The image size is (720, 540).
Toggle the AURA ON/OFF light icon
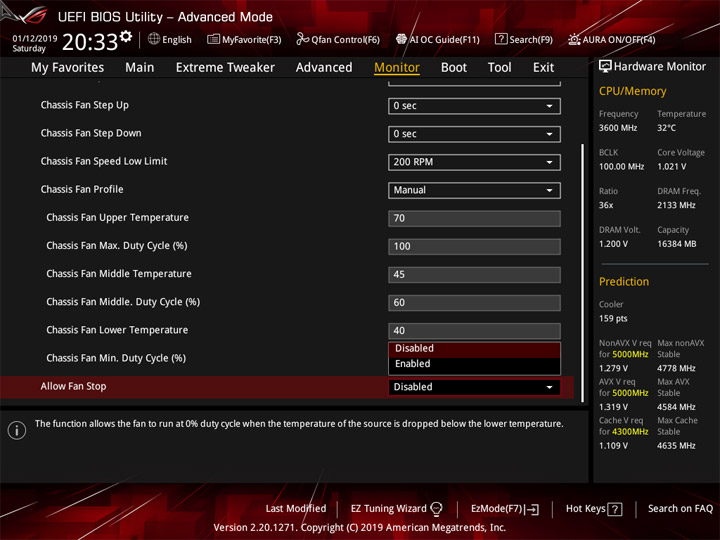(x=574, y=39)
